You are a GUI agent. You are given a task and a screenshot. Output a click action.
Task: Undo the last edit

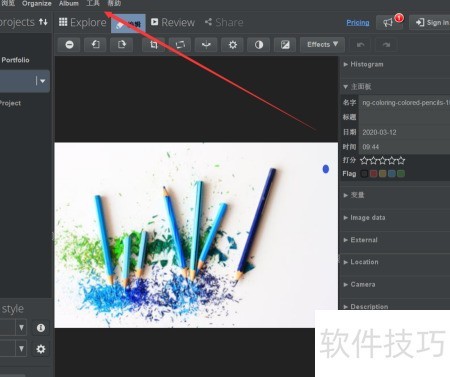pos(360,45)
